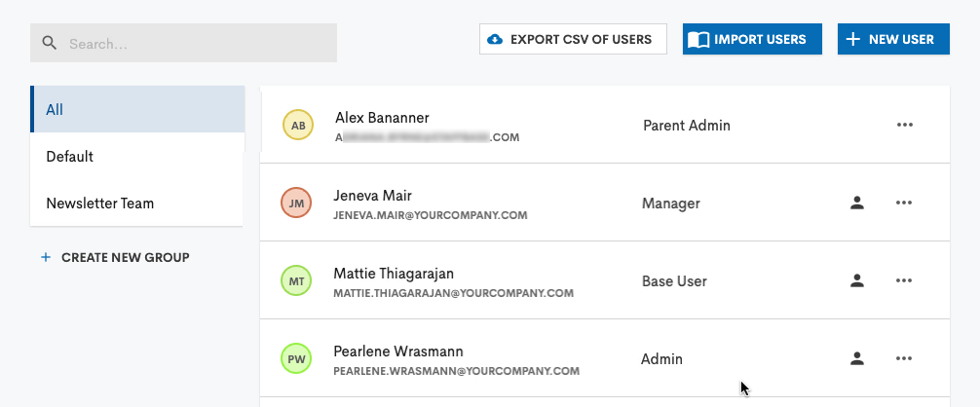Click the JM avatar for Jeneva Mair
980x407 pixels.
pyautogui.click(x=296, y=203)
